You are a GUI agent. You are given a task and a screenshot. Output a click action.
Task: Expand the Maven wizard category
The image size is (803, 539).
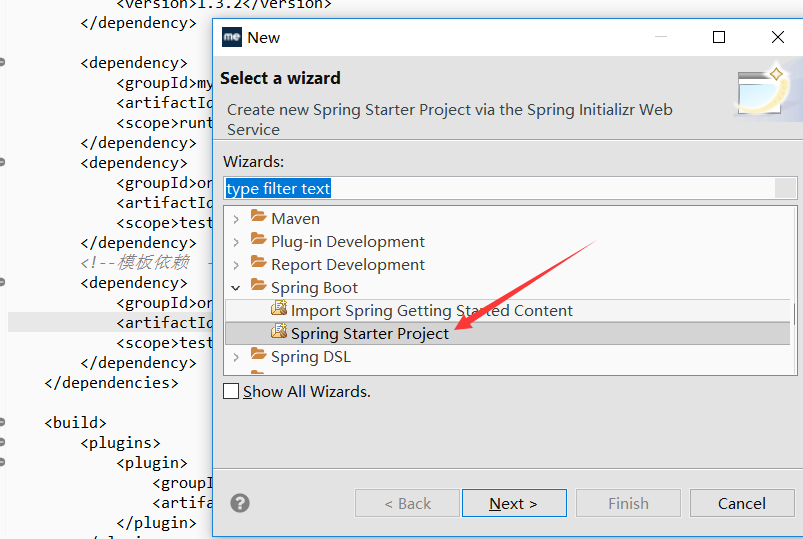(236, 219)
